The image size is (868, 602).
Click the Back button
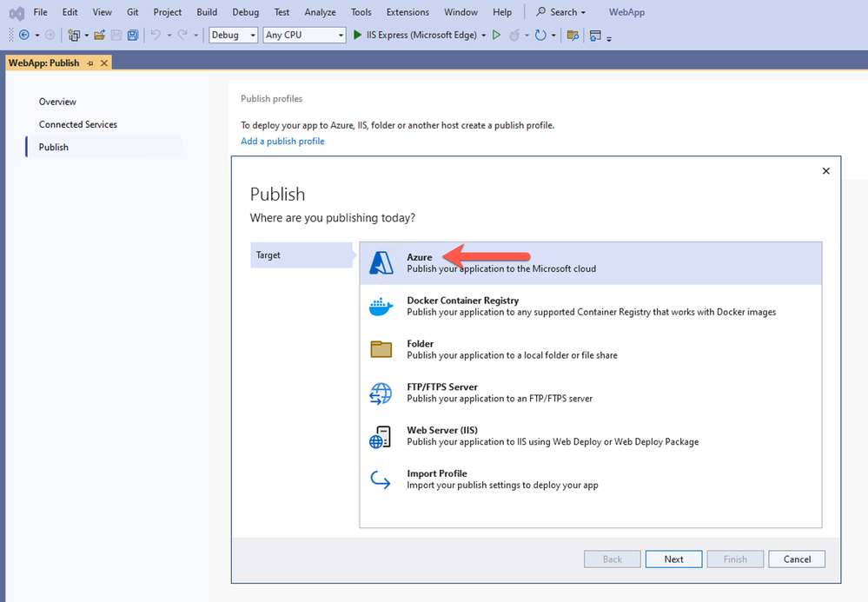click(x=613, y=559)
